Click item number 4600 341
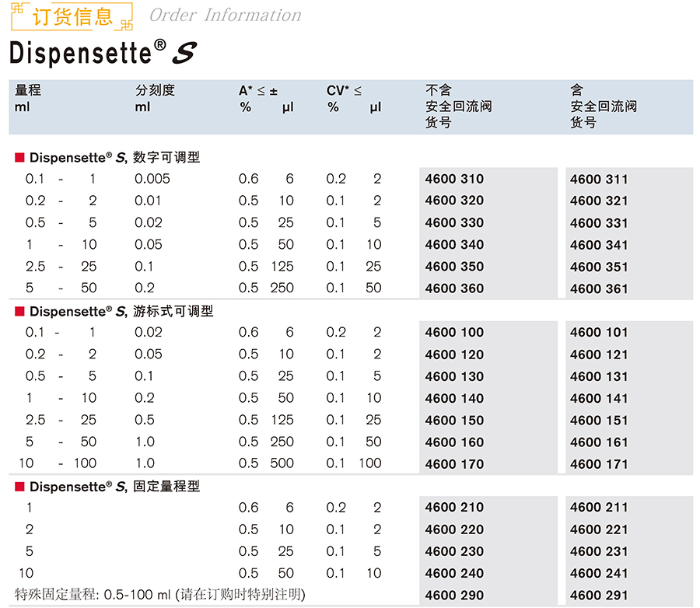This screenshot has height=608, width=700. point(599,245)
